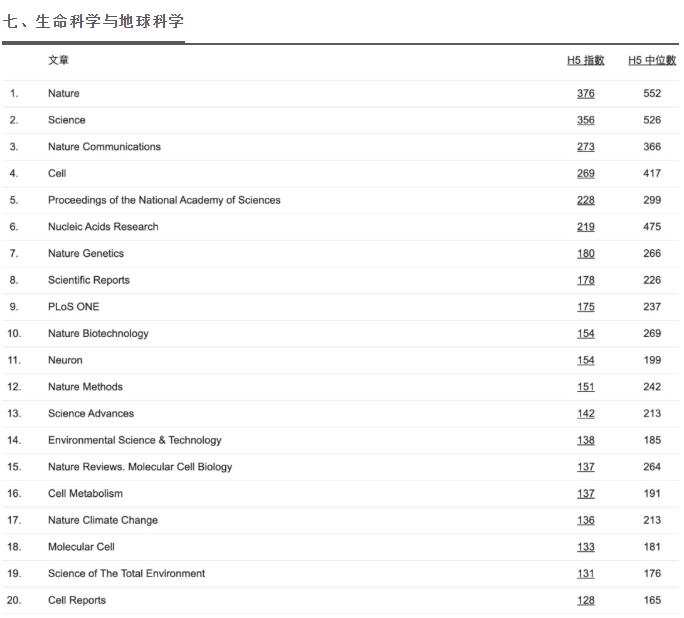Screen dimensions: 684x618
Task: Click Nature Genetics median value 266
Action: pyautogui.click(x=652, y=253)
